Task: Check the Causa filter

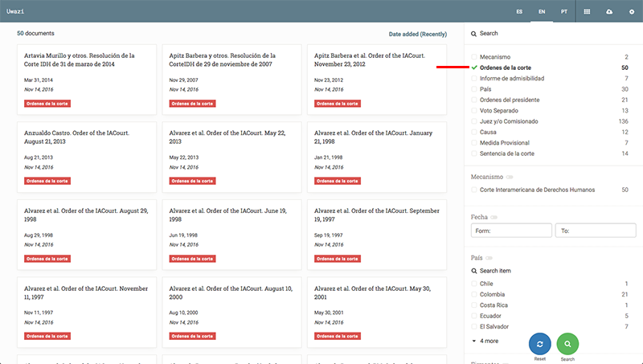Action: [474, 132]
